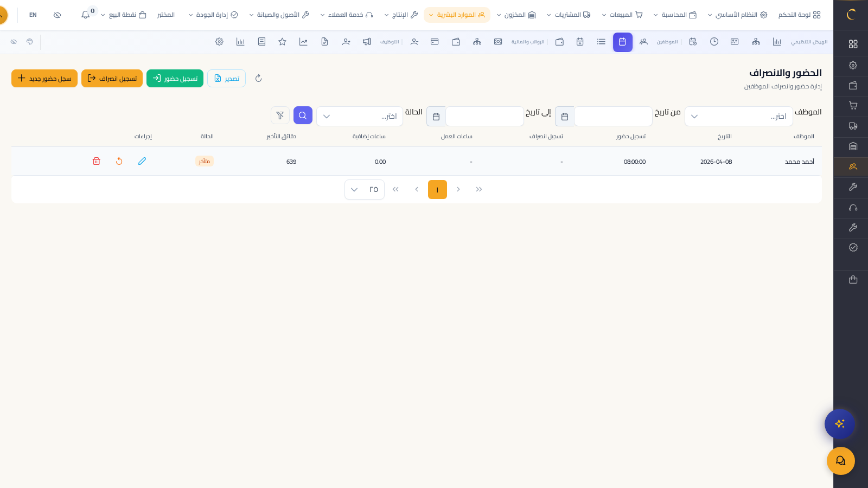This screenshot has height=488, width=868.
Task: Toggle the small hide icon in sub-toolbar
Action: coord(14,42)
